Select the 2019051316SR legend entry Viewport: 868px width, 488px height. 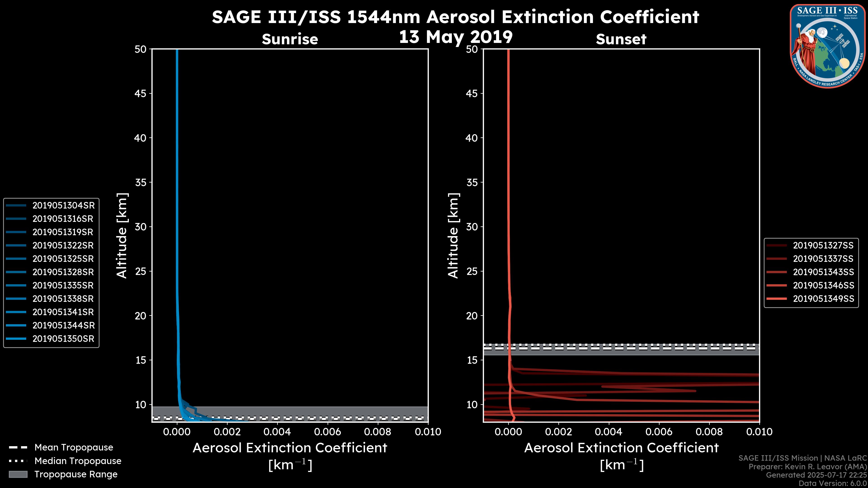[x=63, y=219]
